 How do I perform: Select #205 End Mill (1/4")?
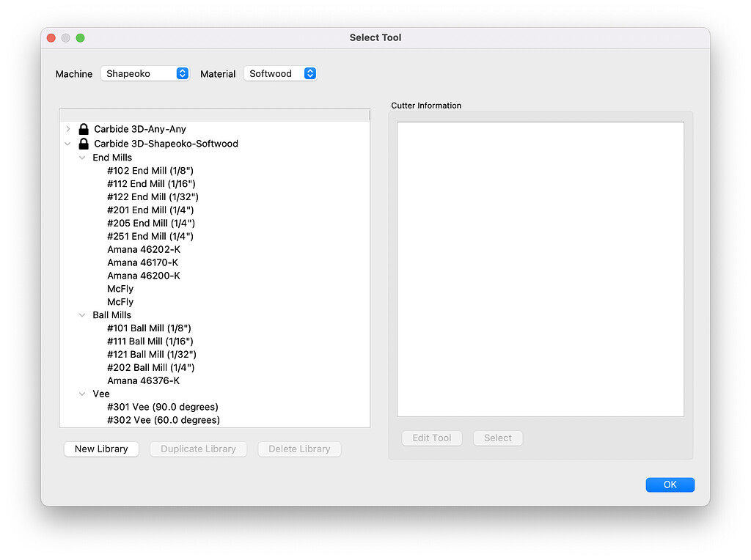click(x=151, y=223)
